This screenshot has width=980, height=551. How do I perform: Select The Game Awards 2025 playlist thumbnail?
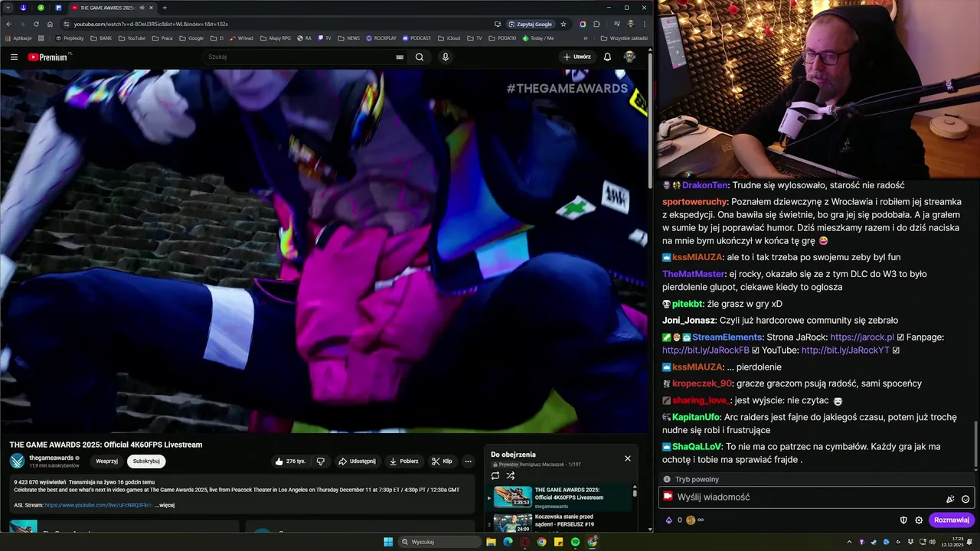point(513,497)
